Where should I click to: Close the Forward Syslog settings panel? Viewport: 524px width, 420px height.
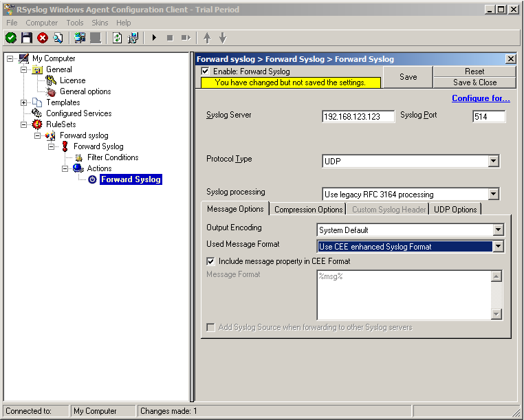[511, 59]
